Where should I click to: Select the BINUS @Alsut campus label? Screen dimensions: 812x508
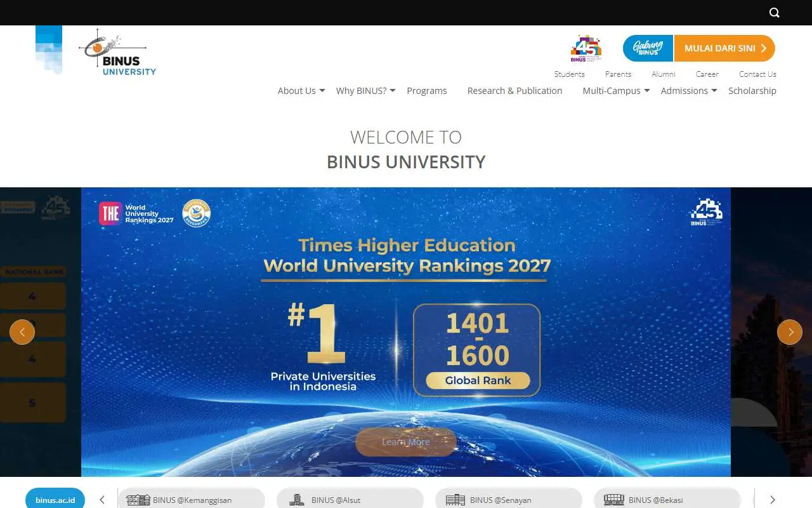336,500
